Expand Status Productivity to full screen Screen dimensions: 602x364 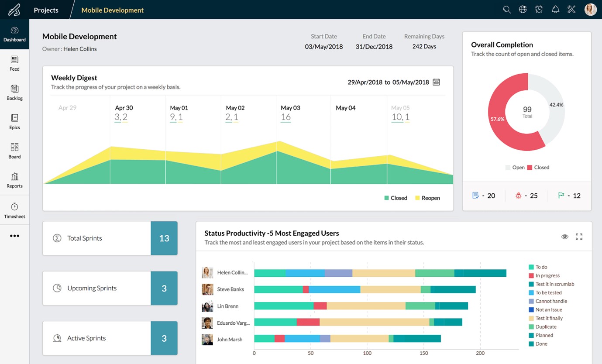(579, 237)
